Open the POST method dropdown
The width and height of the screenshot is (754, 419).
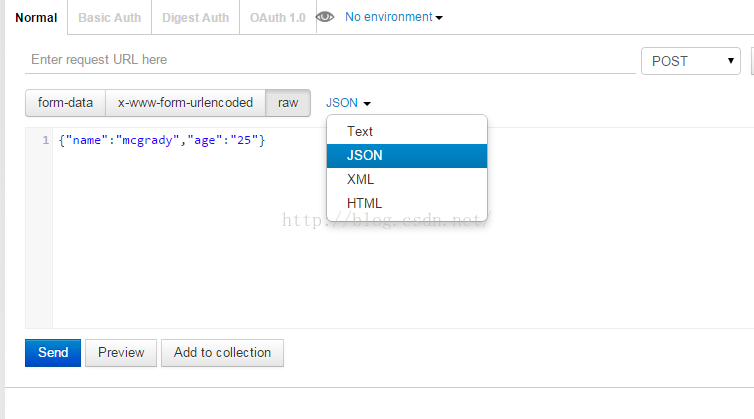point(691,61)
